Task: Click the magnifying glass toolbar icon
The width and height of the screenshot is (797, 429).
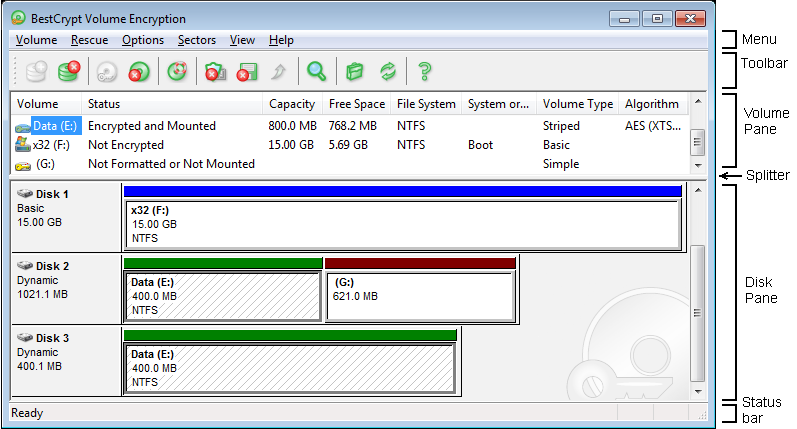Action: (x=317, y=71)
